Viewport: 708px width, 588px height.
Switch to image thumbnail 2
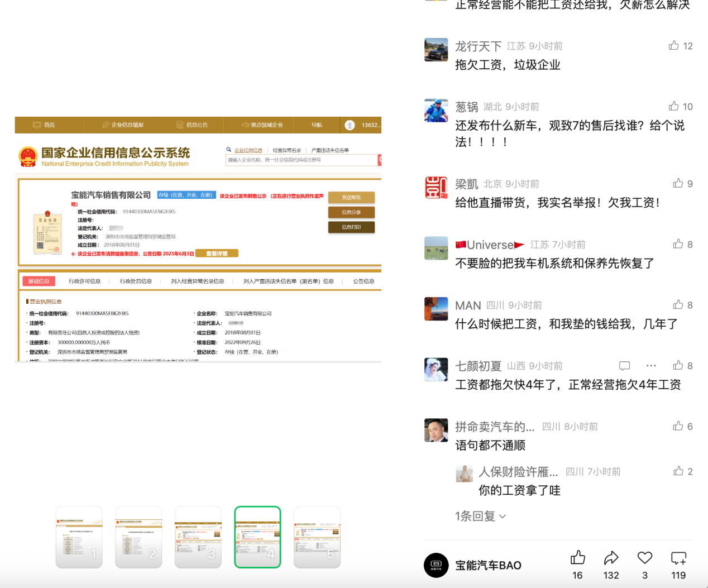[x=138, y=537]
